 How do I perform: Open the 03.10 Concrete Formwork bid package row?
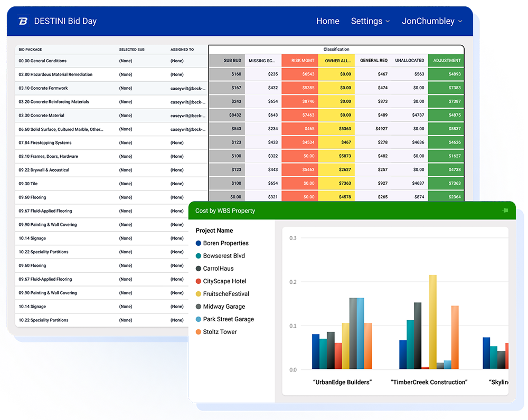pos(111,88)
